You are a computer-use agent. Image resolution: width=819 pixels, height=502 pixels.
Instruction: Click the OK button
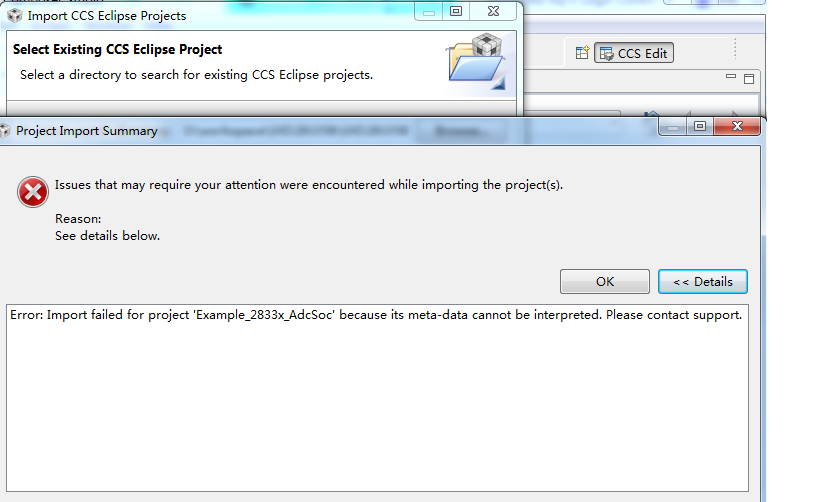(x=604, y=281)
